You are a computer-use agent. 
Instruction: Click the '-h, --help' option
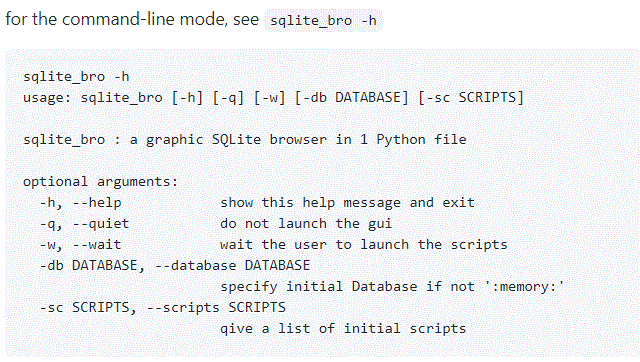[x=80, y=202]
